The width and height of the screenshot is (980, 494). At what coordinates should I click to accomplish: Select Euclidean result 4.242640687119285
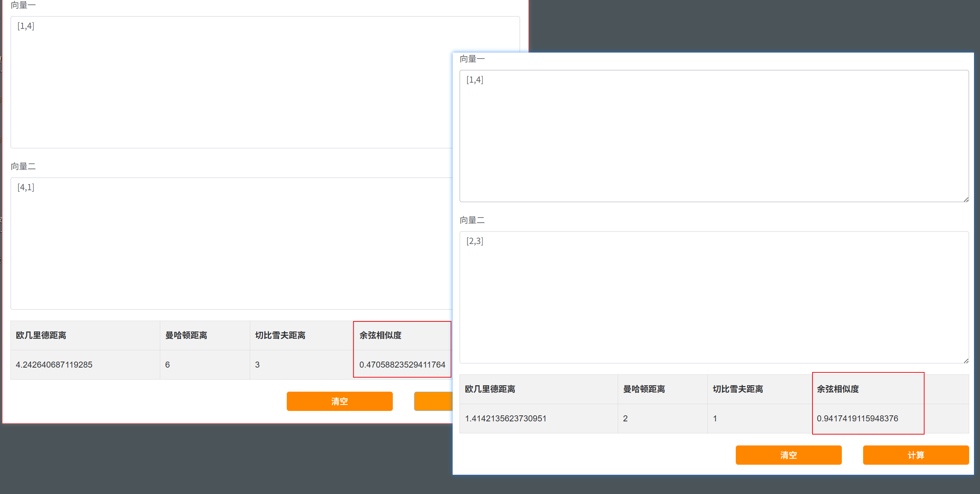(x=54, y=365)
